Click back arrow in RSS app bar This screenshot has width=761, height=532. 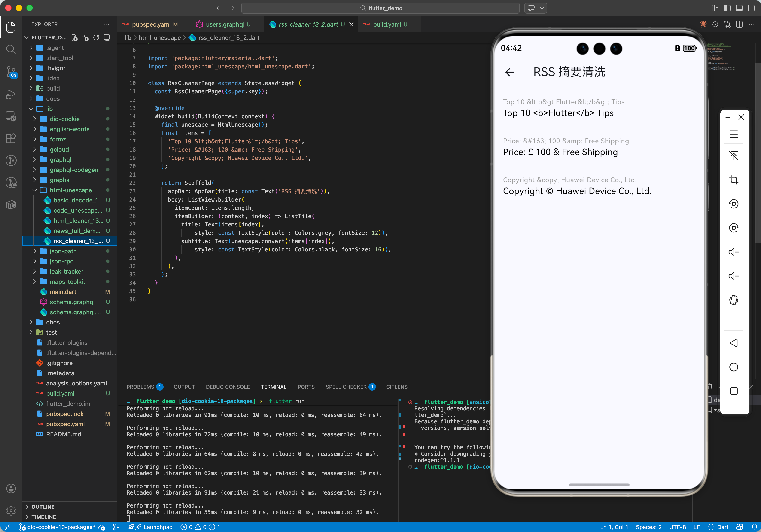click(509, 72)
